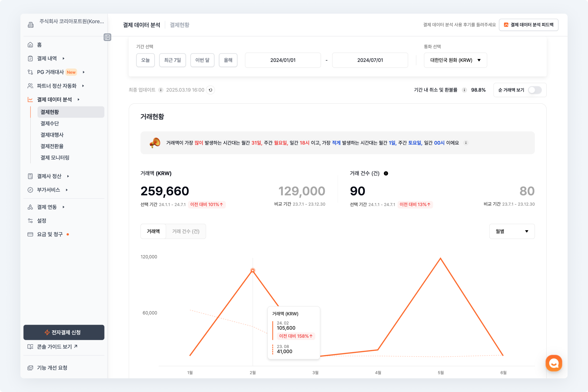
Task: Click info icon next to 최종 업데이트
Action: pyautogui.click(x=161, y=90)
